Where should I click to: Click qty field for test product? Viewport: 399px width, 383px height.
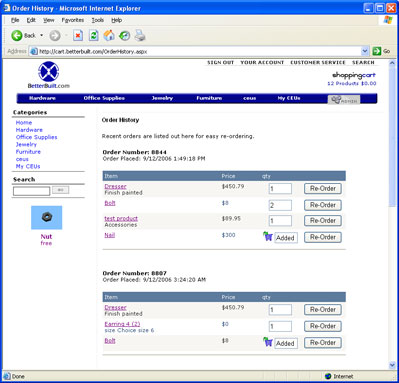pyautogui.click(x=280, y=221)
